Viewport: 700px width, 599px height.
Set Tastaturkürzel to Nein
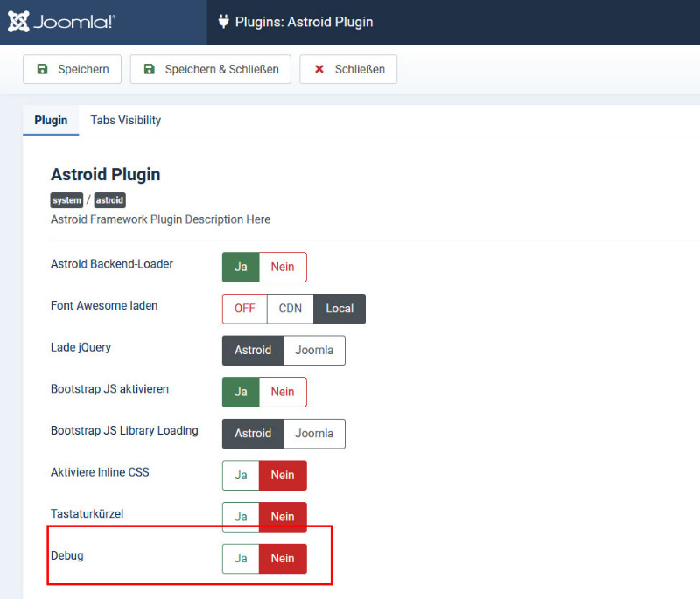click(283, 517)
